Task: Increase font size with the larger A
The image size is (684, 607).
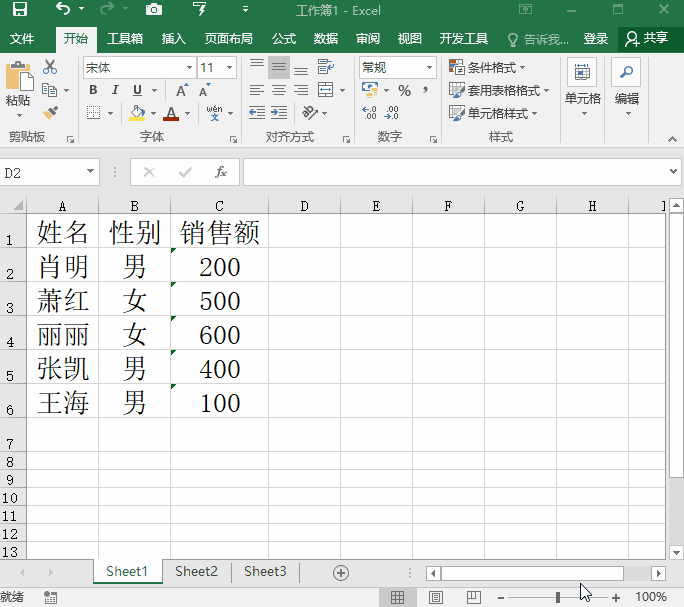Action: 182,90
